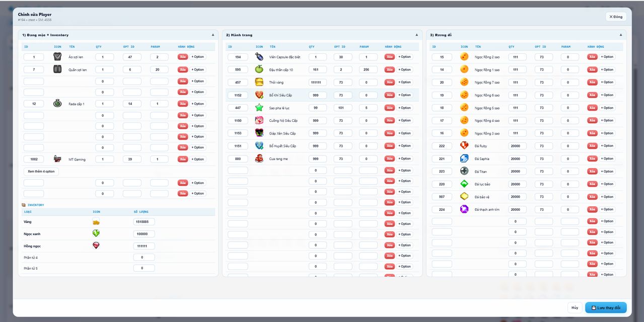Add option to Sao pha lê lục row
644x322 pixels.
(405, 108)
